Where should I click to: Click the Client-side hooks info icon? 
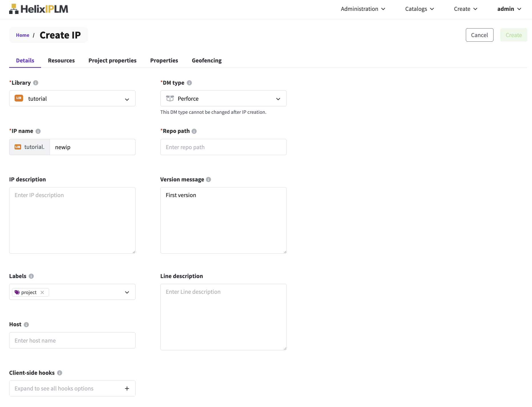tap(60, 373)
